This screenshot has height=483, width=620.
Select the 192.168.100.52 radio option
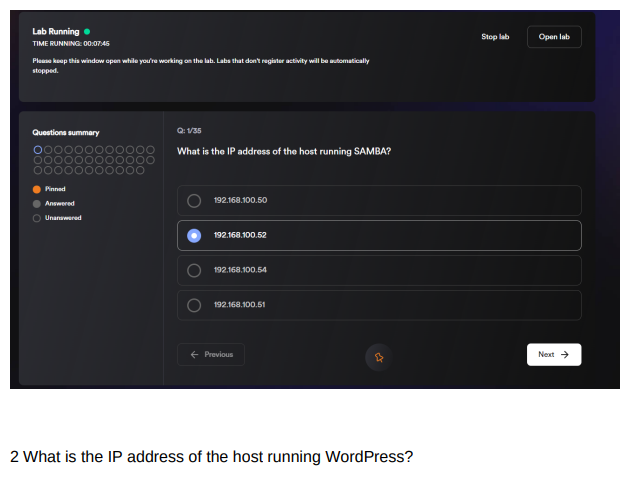(194, 235)
